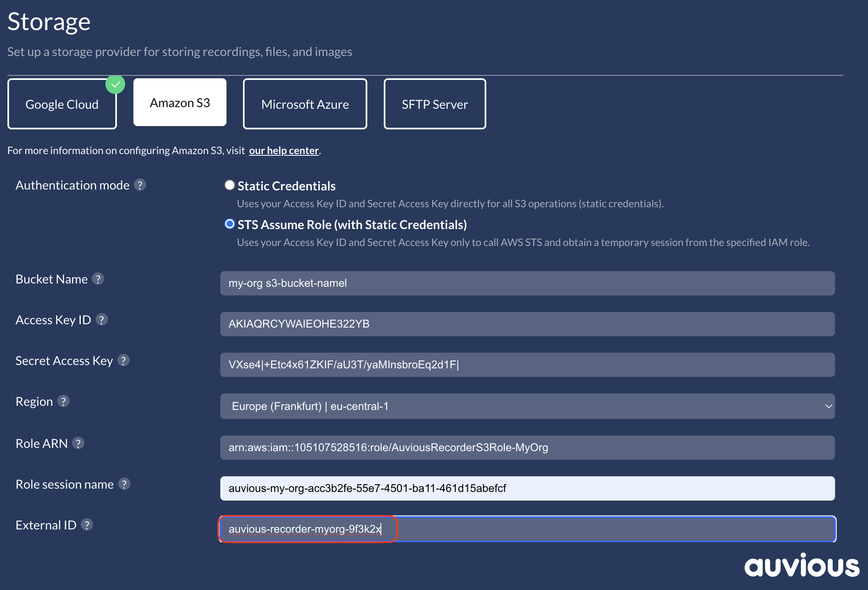Select Static Credentials radio button
Viewport: 868px width, 590px height.
coord(230,185)
